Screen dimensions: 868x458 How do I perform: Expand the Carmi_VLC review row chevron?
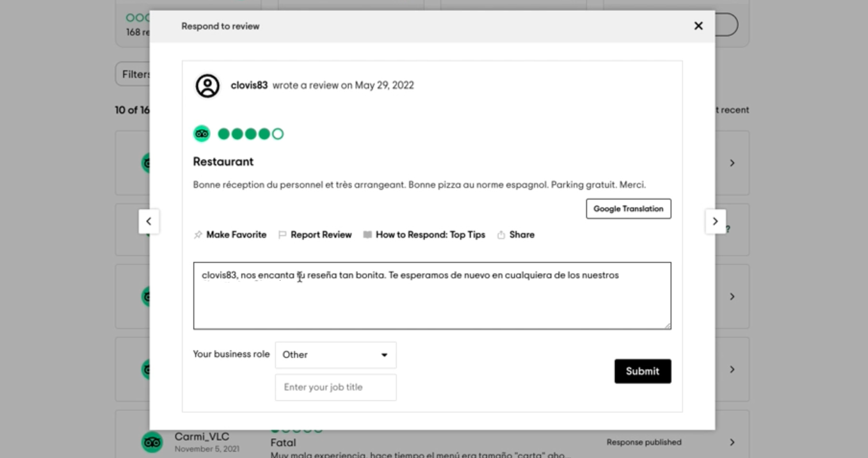pyautogui.click(x=732, y=442)
